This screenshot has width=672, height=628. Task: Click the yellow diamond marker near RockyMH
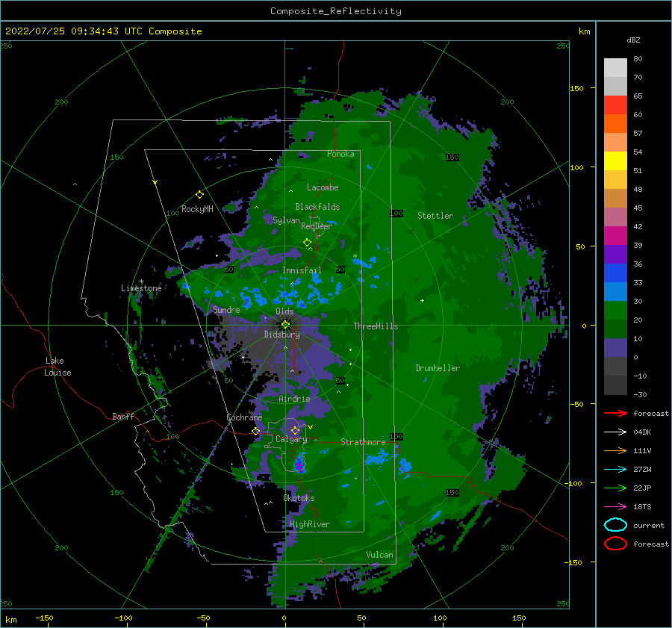[x=199, y=195]
